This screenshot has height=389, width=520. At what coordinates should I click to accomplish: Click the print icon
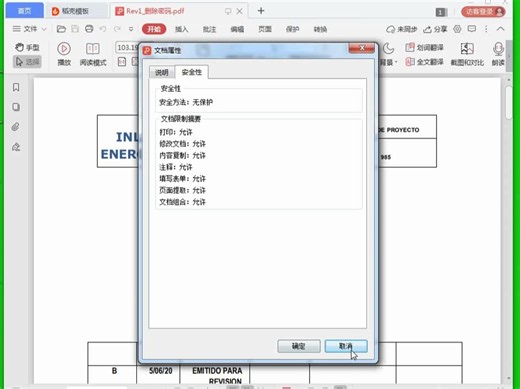click(x=89, y=29)
